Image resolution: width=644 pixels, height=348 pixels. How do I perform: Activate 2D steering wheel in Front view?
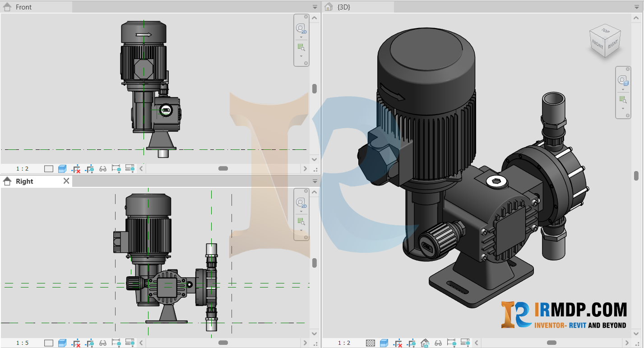pyautogui.click(x=301, y=29)
